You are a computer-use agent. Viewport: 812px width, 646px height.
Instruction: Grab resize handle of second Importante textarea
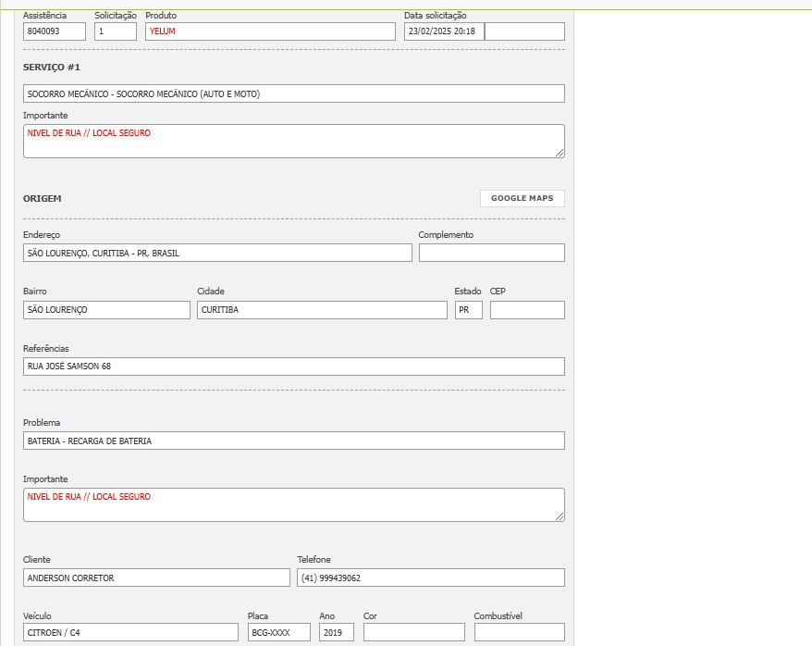pyautogui.click(x=560, y=516)
